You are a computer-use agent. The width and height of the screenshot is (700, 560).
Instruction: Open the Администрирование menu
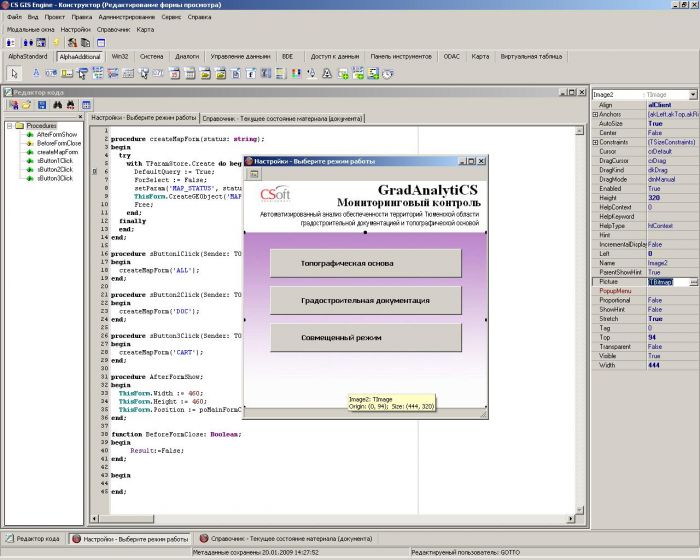(x=127, y=17)
